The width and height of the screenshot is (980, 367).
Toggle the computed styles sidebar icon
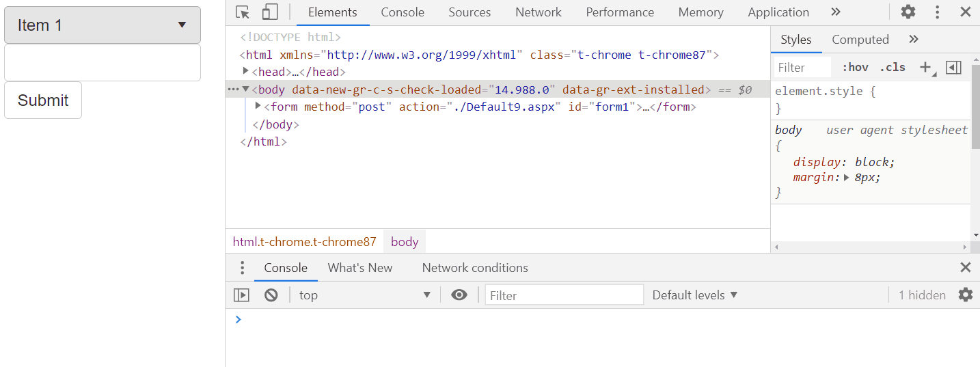[953, 67]
